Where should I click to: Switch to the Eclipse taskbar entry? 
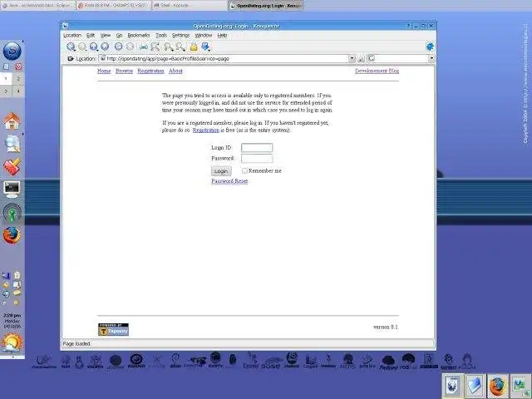pyautogui.click(x=38, y=6)
